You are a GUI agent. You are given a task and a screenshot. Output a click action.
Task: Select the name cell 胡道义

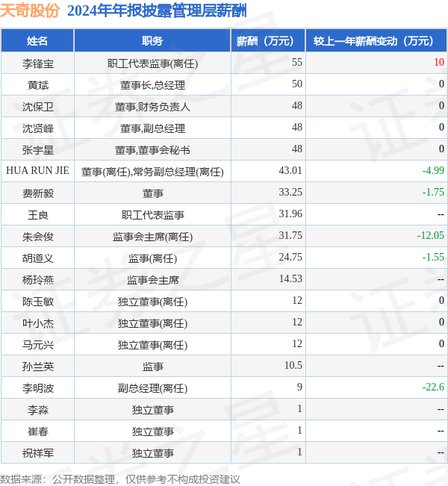[38, 258]
